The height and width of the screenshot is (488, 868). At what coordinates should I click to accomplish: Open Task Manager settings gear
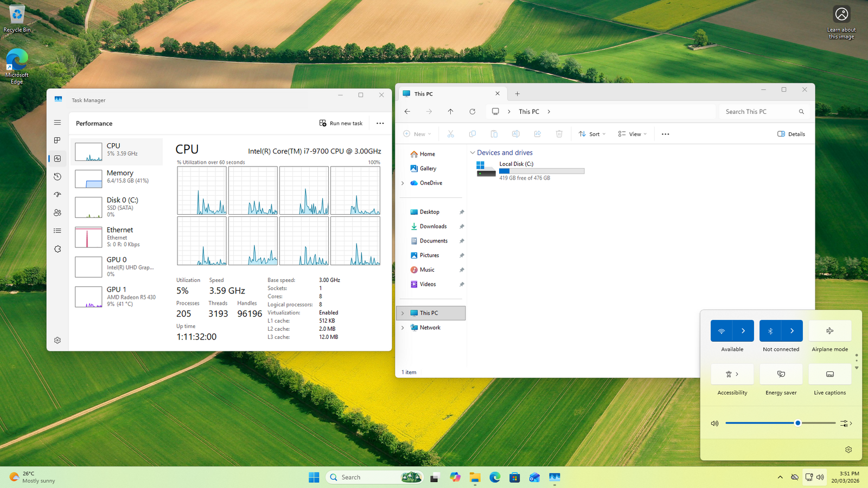58,341
